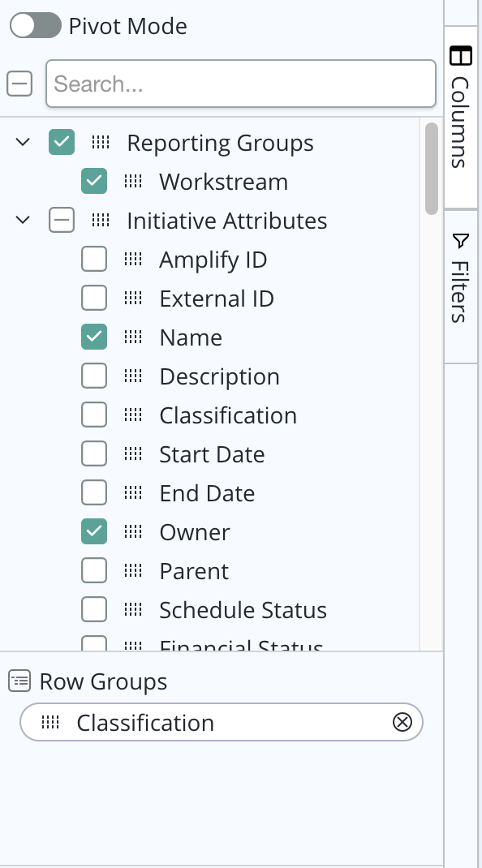The height and width of the screenshot is (868, 482).
Task: Click the Columns tab grid icon
Action: coord(460,56)
